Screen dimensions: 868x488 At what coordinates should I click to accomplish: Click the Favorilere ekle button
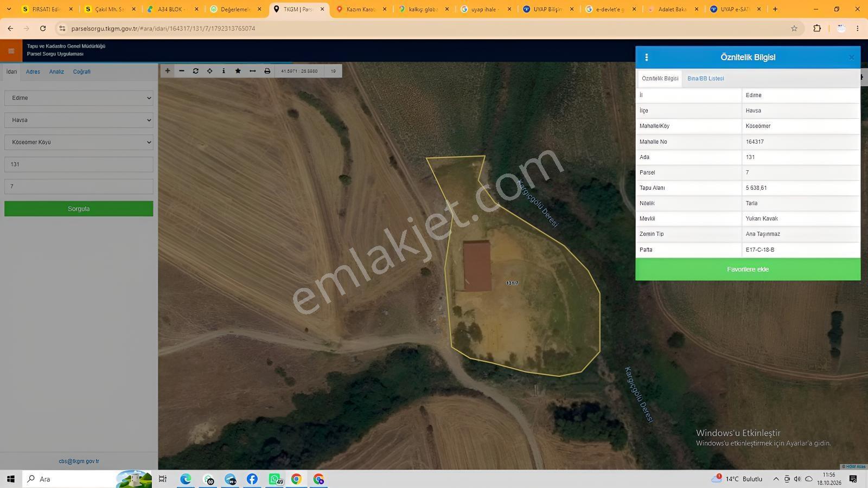point(748,269)
